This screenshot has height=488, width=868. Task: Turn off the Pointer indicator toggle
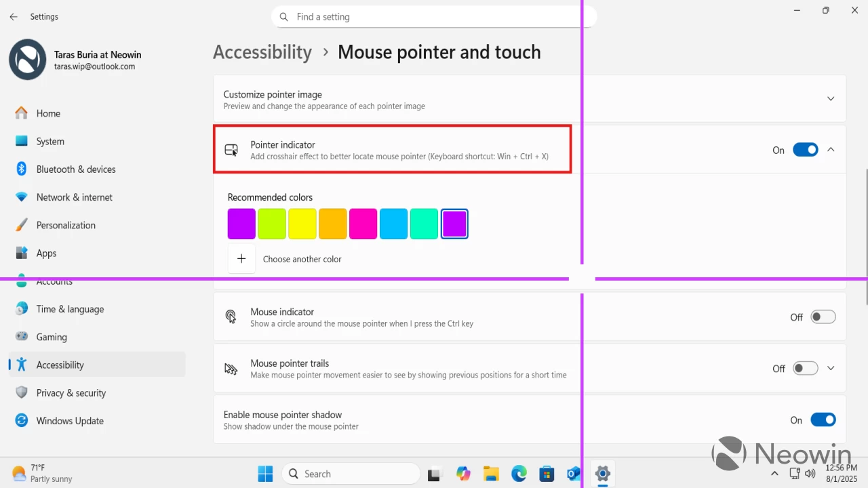806,150
